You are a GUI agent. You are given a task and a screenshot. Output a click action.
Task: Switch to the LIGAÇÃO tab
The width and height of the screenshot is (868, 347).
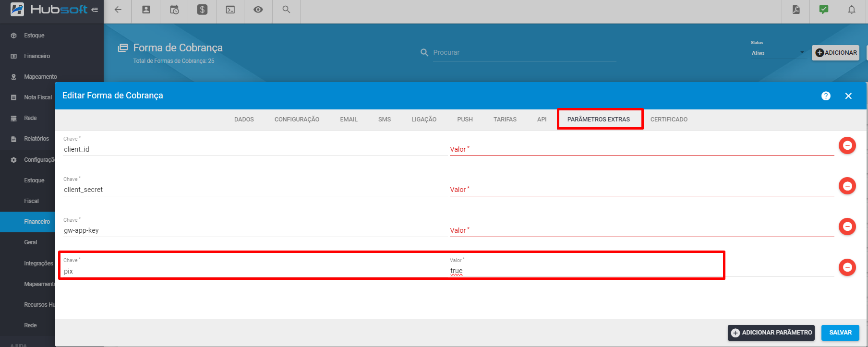(x=424, y=120)
